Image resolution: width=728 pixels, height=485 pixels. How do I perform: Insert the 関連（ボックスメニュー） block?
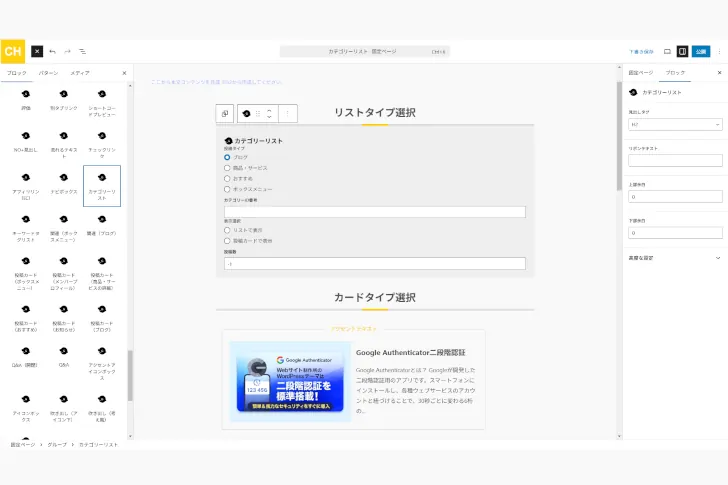[x=64, y=228]
